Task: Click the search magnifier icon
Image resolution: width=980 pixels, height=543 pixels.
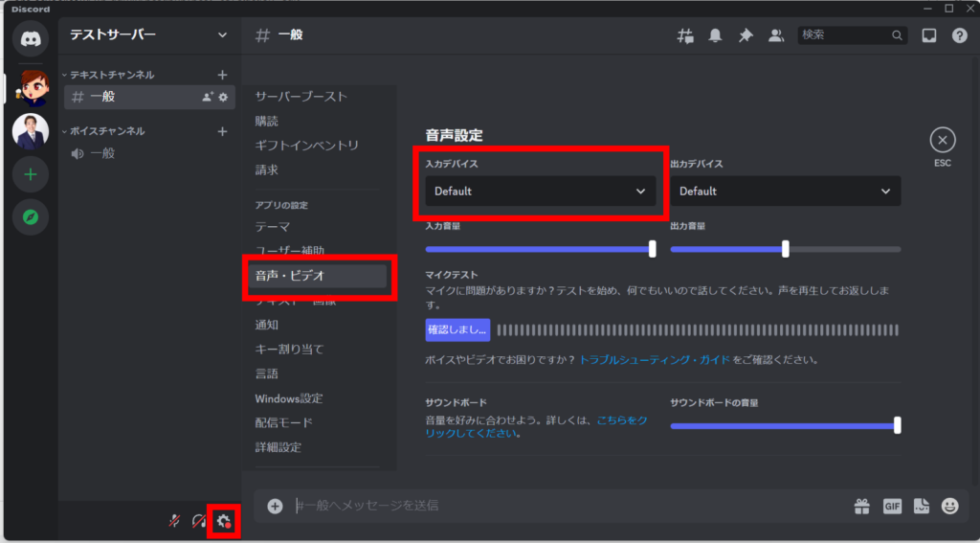Action: [x=897, y=35]
